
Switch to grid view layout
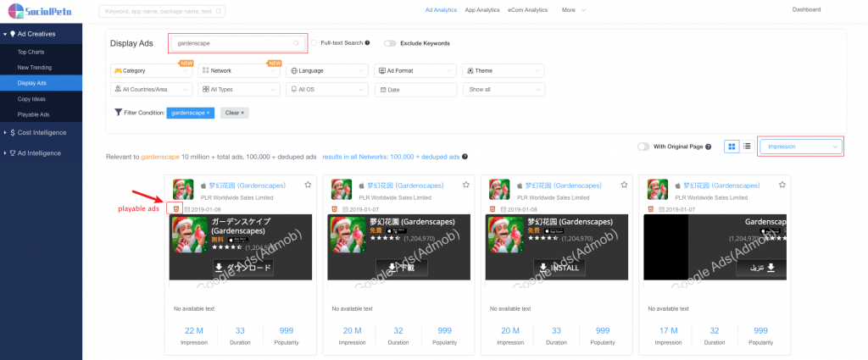point(732,147)
